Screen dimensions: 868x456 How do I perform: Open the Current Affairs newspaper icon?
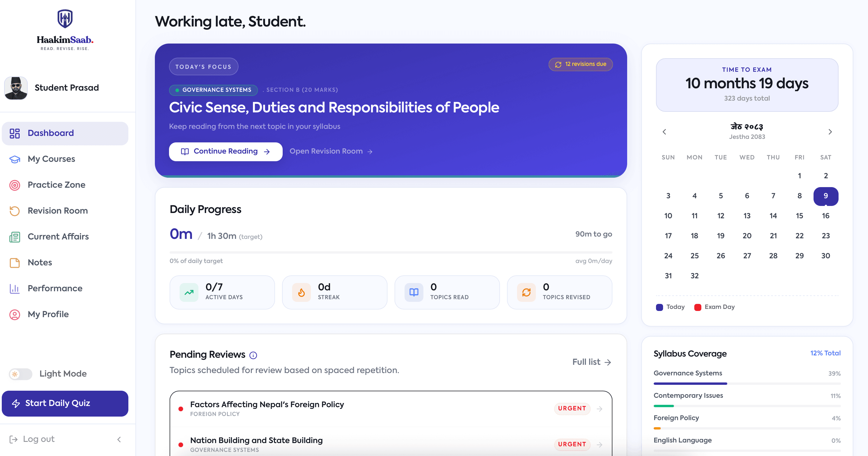click(14, 237)
